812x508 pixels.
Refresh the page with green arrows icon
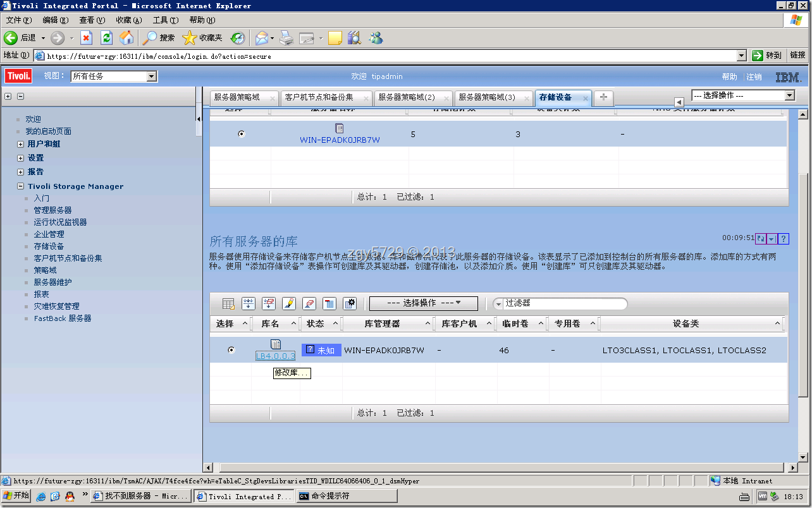[106, 38]
